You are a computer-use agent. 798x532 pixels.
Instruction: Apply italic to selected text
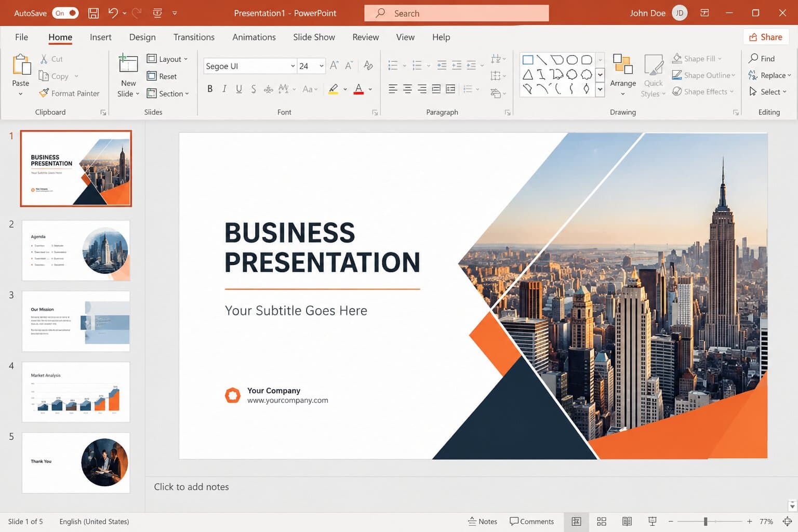point(224,88)
